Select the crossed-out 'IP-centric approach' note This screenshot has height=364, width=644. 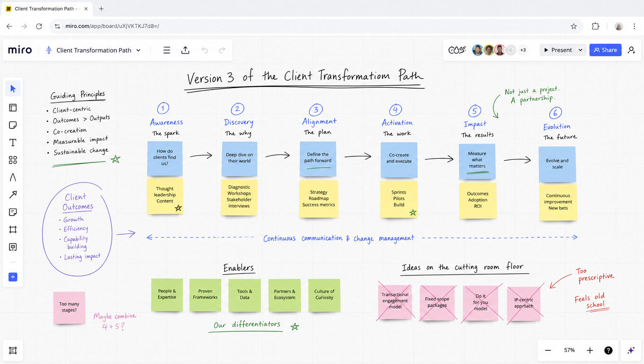point(524,304)
